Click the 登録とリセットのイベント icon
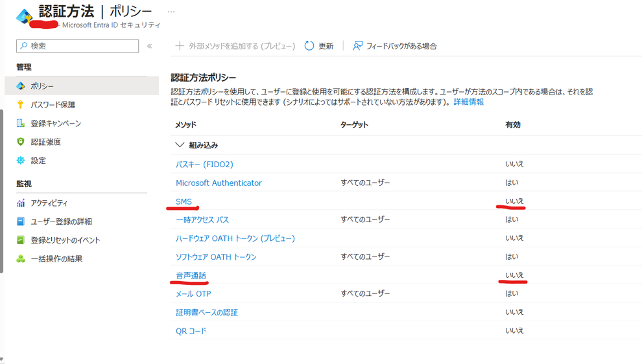The width and height of the screenshot is (642, 364). pyautogui.click(x=21, y=240)
